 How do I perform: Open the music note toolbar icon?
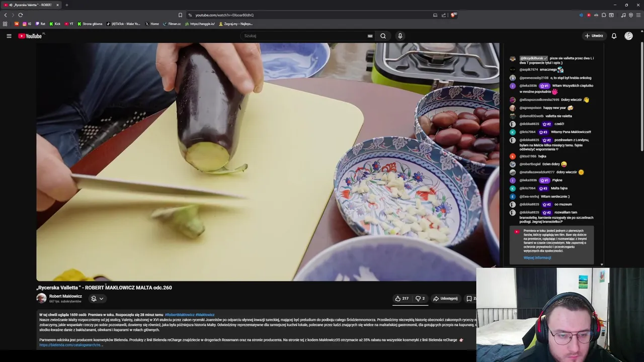(x=623, y=15)
